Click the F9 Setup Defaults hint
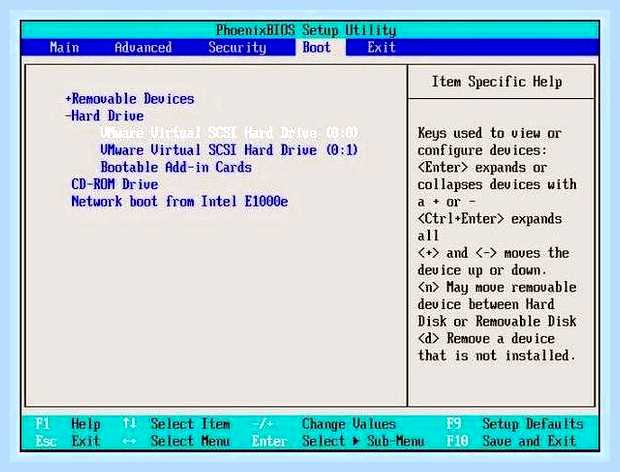 click(515, 424)
